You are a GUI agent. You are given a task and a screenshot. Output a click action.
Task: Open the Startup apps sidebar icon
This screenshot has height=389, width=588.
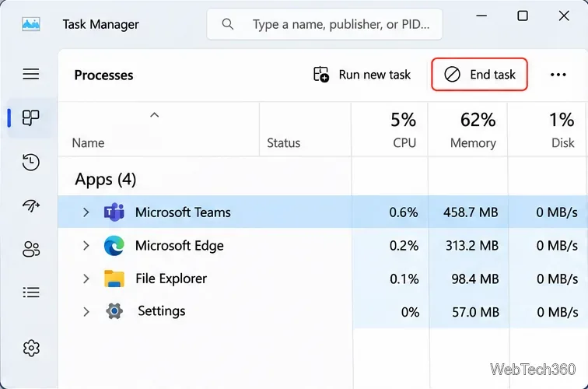31,205
